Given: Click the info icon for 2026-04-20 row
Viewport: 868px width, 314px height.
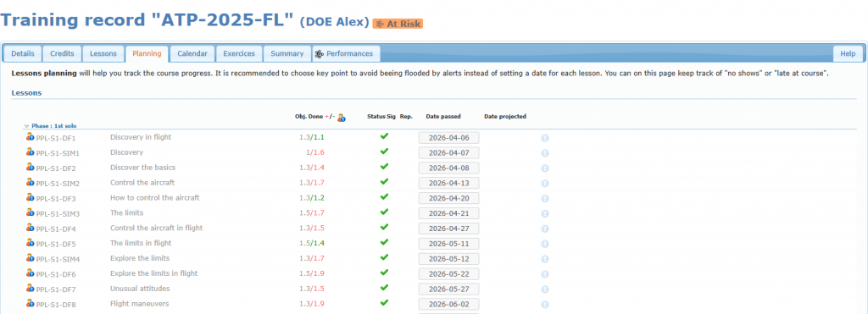Looking at the screenshot, I should click(x=545, y=198).
